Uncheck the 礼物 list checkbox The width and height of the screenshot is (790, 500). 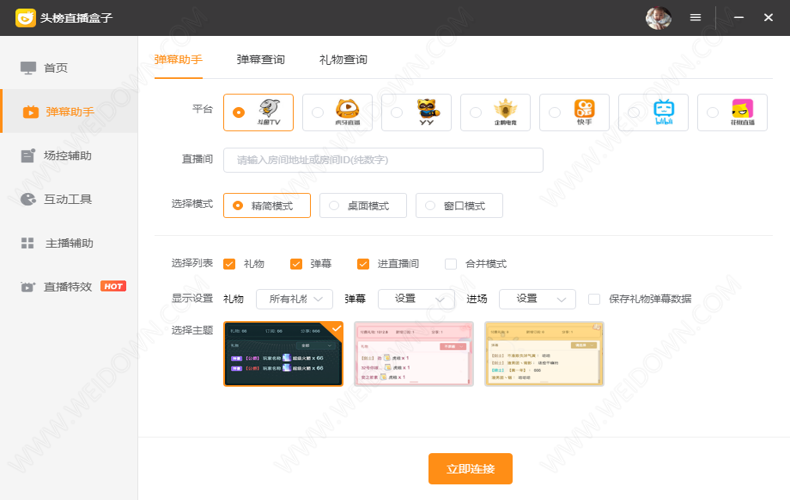[x=230, y=264]
